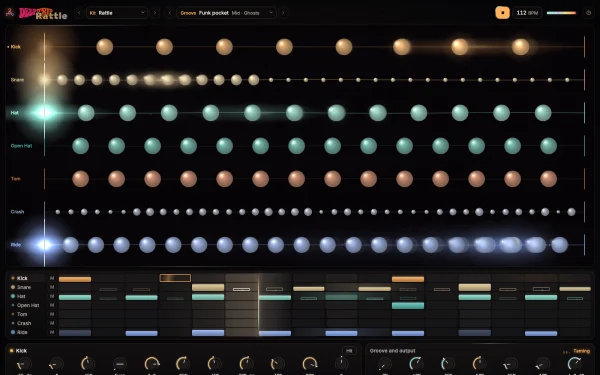
Task: Click the glowing Ride playhead orb
Action: [44, 245]
